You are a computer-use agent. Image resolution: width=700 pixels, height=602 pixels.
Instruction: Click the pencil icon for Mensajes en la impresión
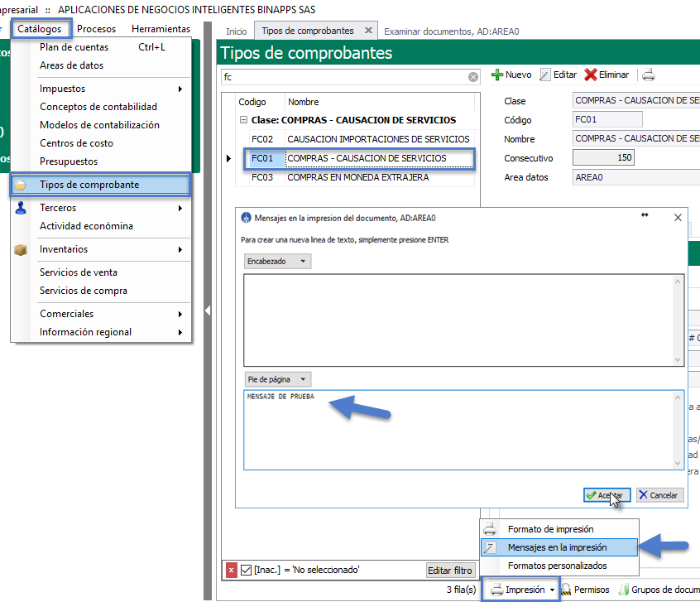[490, 547]
